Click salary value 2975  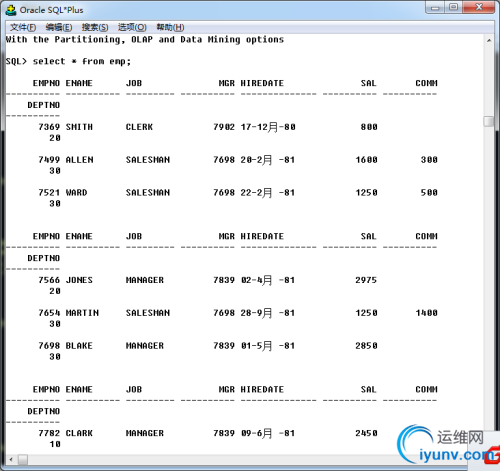tap(366, 280)
